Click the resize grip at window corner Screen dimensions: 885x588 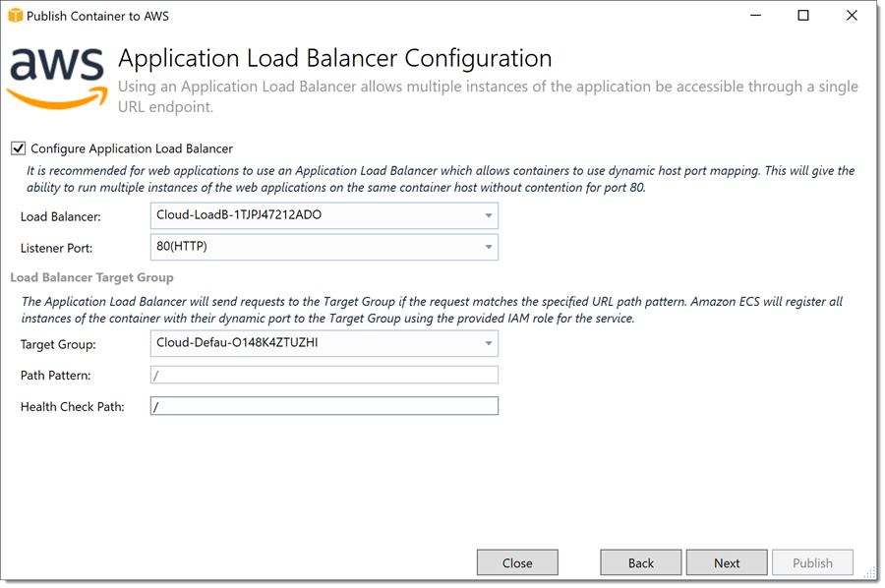pyautogui.click(x=870, y=572)
